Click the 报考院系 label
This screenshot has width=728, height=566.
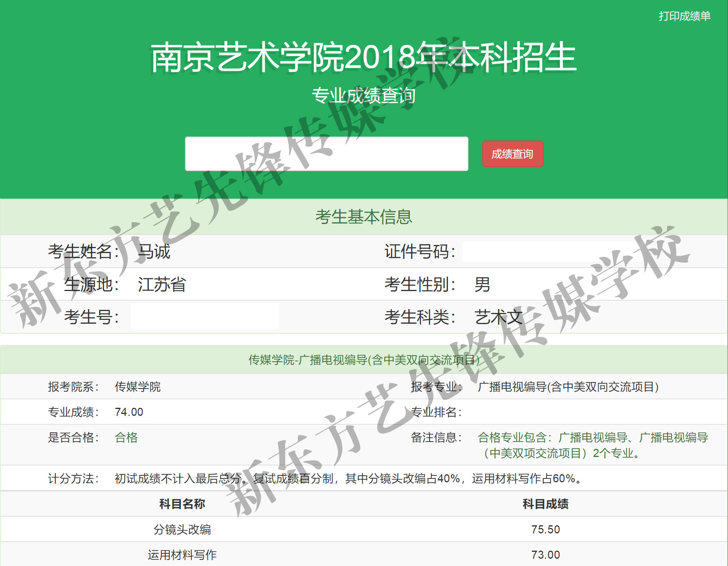73,387
